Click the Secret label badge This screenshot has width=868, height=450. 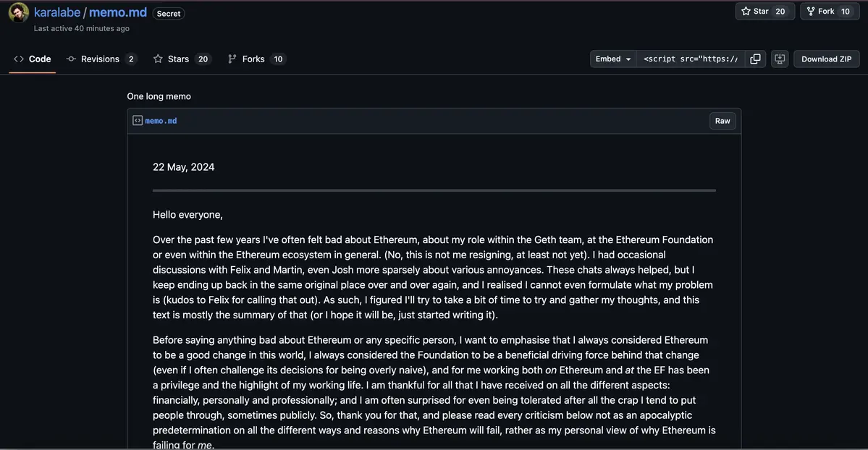[169, 14]
